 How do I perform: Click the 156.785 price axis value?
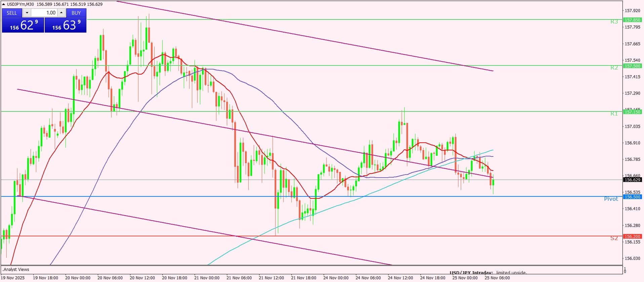[632, 159]
